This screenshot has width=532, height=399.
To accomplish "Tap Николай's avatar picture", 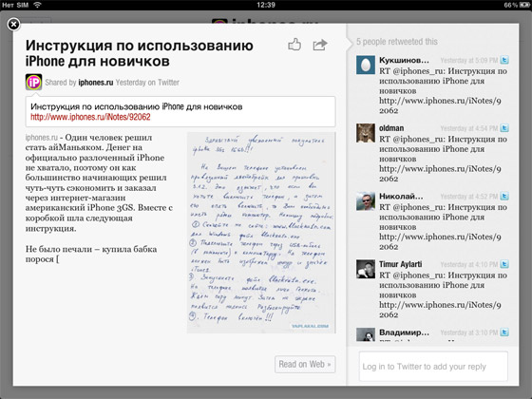I will coord(366,201).
